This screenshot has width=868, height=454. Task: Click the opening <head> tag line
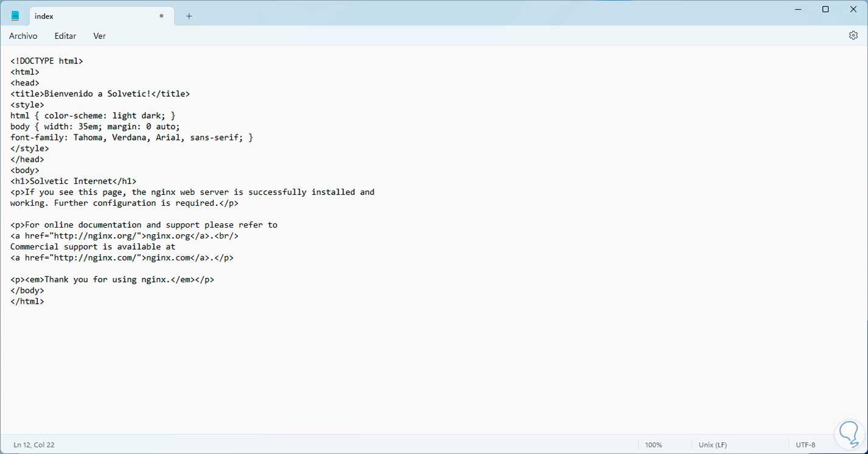[x=25, y=83]
